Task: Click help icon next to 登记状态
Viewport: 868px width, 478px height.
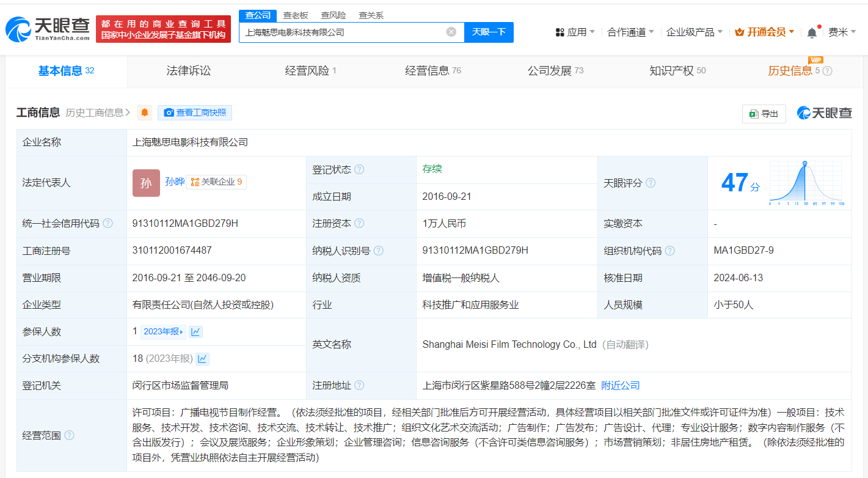Action: click(359, 169)
